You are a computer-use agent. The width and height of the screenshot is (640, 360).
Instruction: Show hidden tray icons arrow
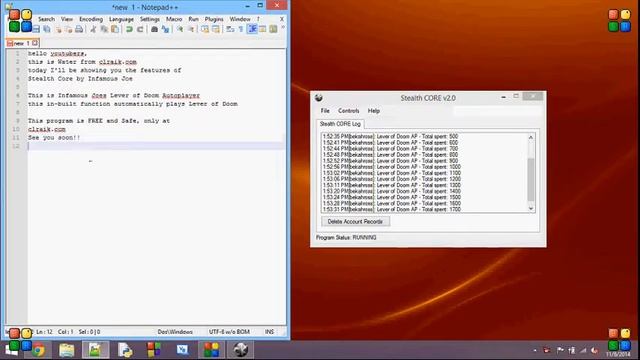click(x=535, y=350)
